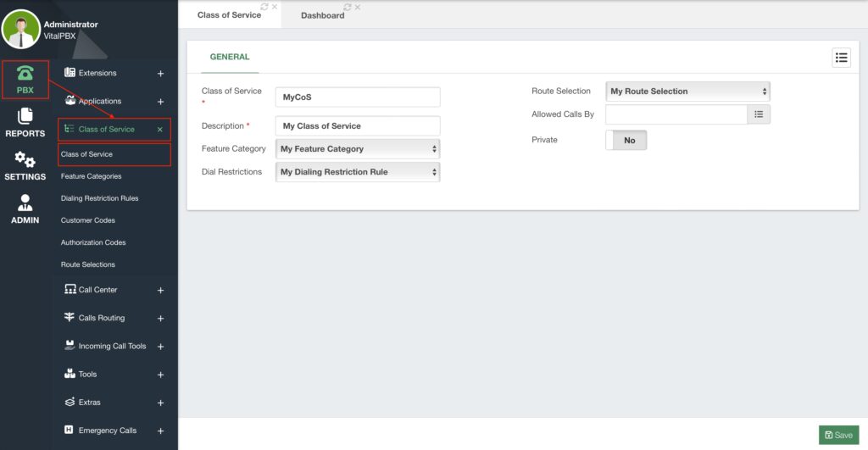Viewport: 868px width, 450px height.
Task: Toggle the Private switch
Action: pyautogui.click(x=626, y=141)
